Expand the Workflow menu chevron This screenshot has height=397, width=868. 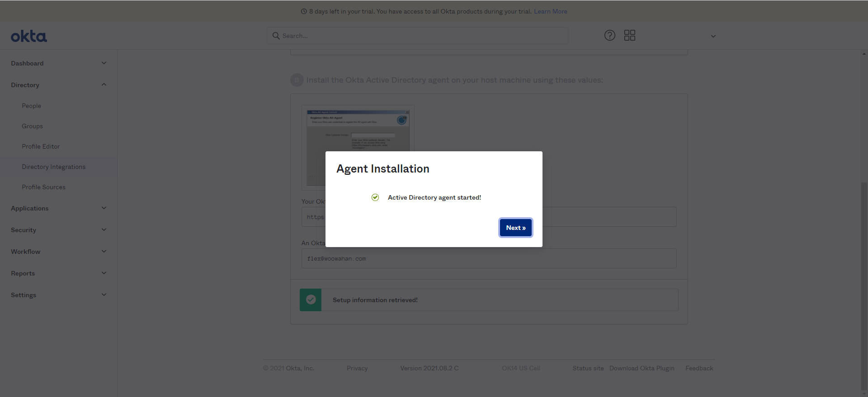click(x=104, y=252)
